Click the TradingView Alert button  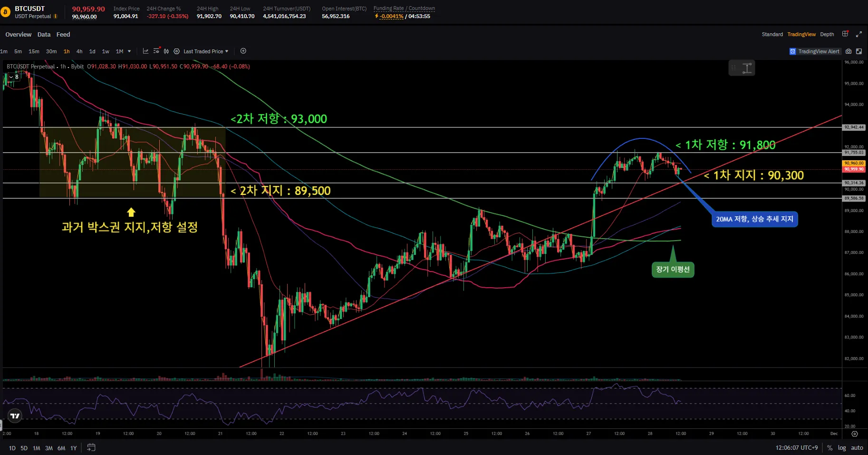(815, 51)
